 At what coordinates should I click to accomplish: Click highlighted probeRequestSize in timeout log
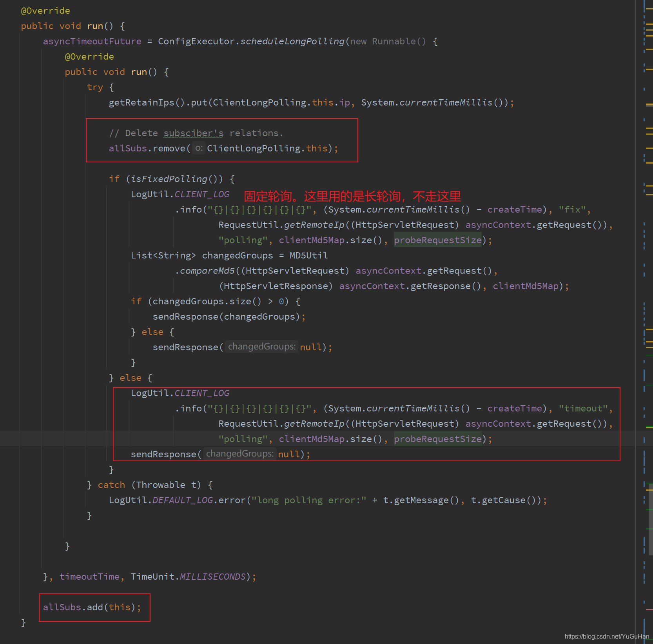[438, 439]
